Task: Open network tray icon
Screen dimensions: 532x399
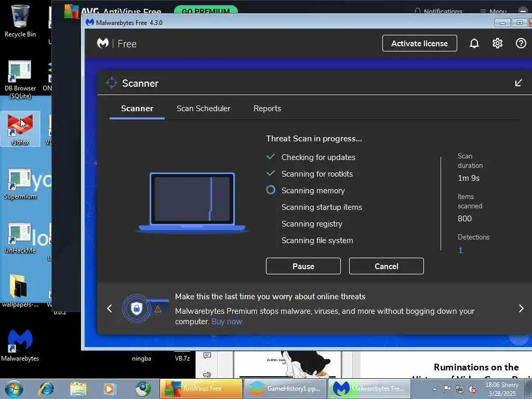Action: pos(460,389)
